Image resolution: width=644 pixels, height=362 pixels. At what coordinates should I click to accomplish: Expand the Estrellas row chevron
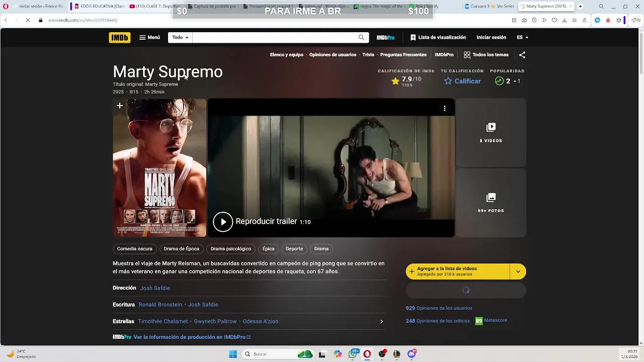pyautogui.click(x=381, y=321)
